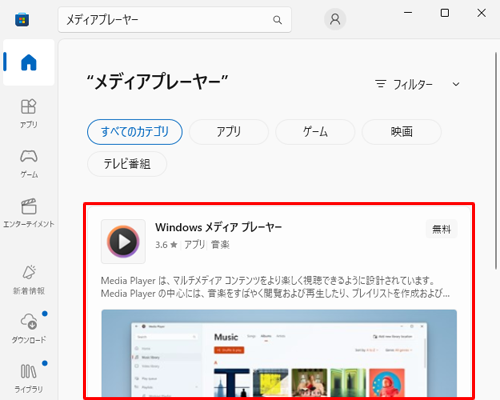
Task: Open the ゲーム section in the sidebar
Action: click(x=29, y=164)
